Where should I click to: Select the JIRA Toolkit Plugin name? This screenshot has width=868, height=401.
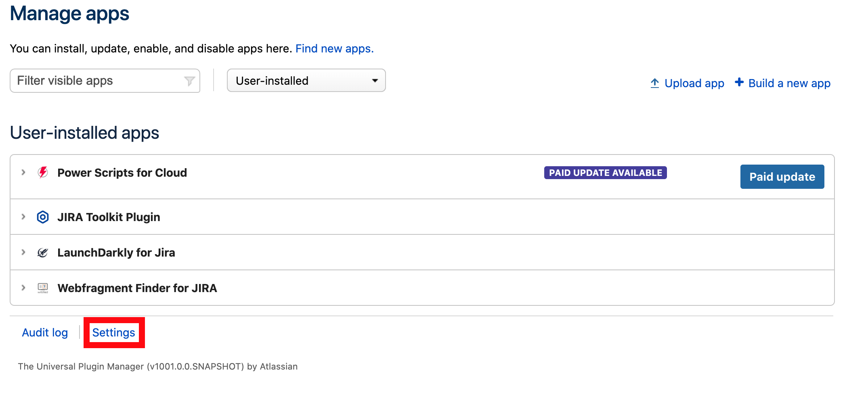pos(109,217)
